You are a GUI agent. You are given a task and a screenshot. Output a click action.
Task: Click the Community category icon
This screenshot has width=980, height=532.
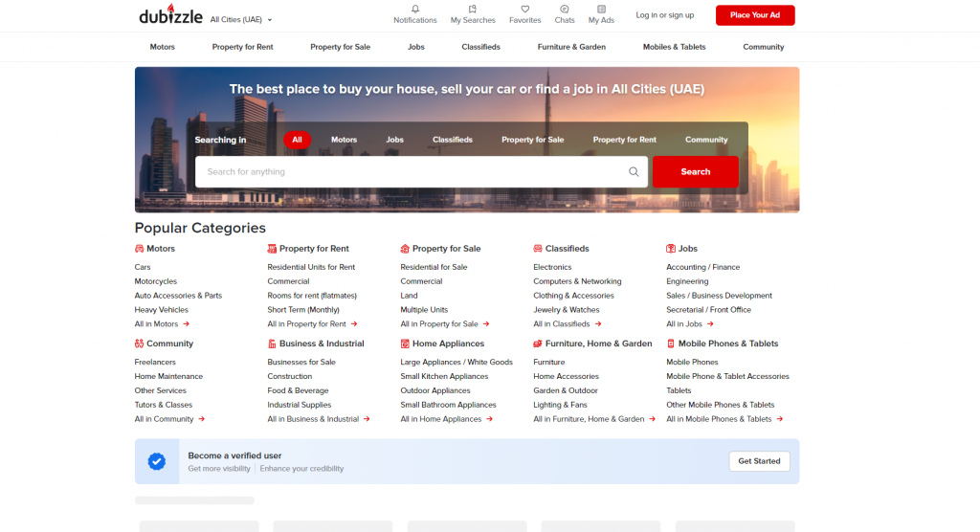139,344
